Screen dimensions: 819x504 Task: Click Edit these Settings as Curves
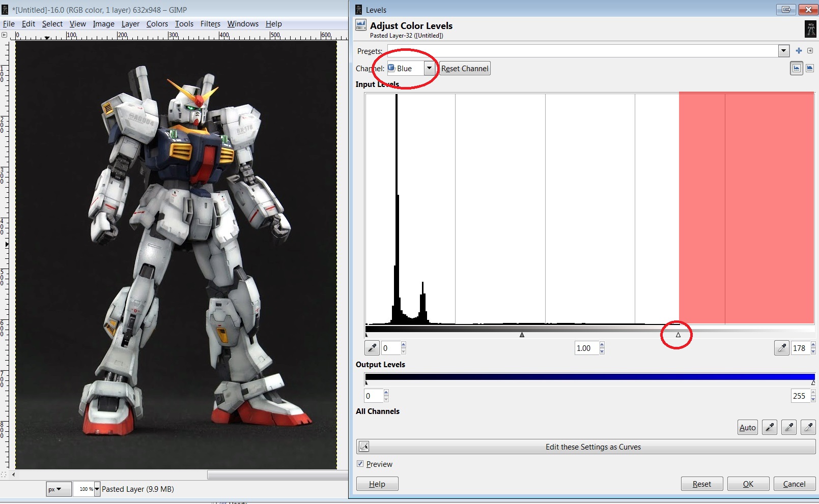point(586,447)
